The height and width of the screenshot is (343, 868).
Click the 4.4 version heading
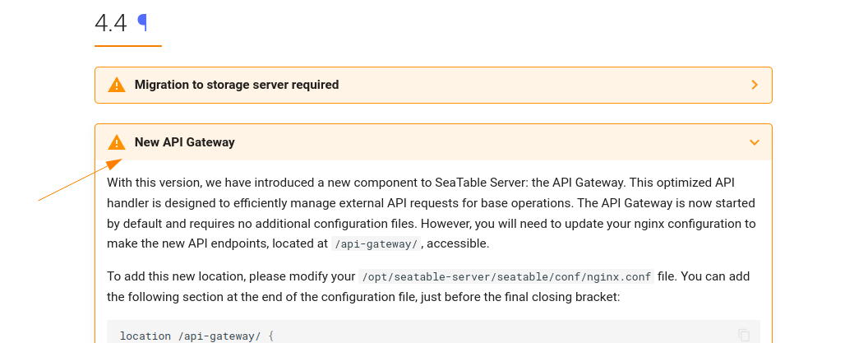tap(111, 23)
